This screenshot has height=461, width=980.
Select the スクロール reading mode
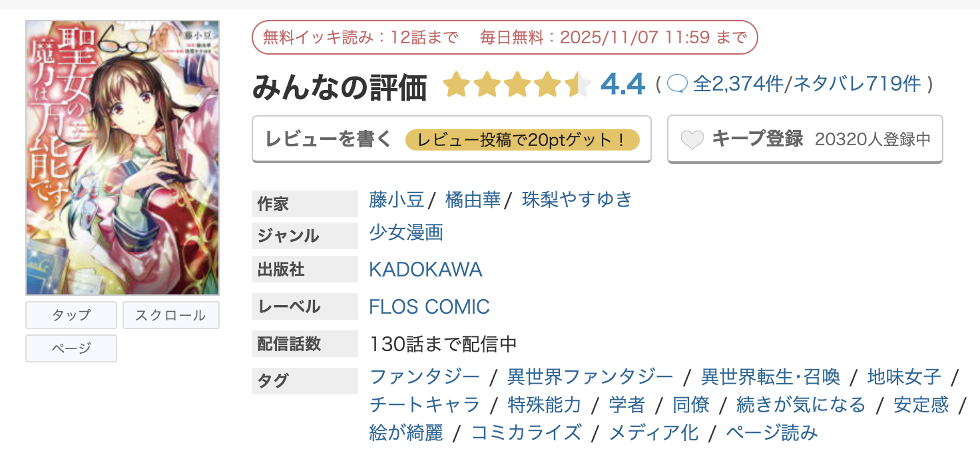click(170, 315)
